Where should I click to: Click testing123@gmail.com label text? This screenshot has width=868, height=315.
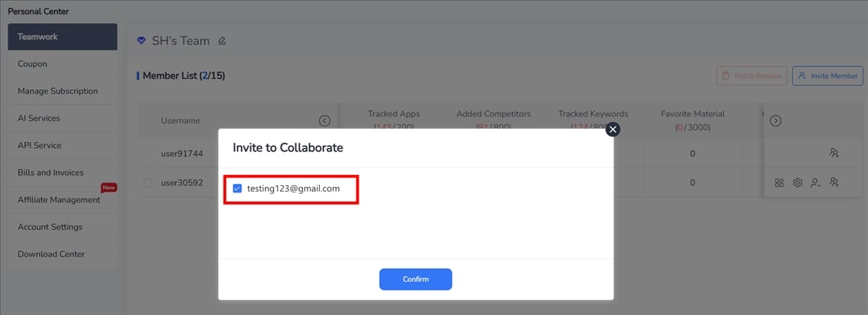pyautogui.click(x=293, y=189)
